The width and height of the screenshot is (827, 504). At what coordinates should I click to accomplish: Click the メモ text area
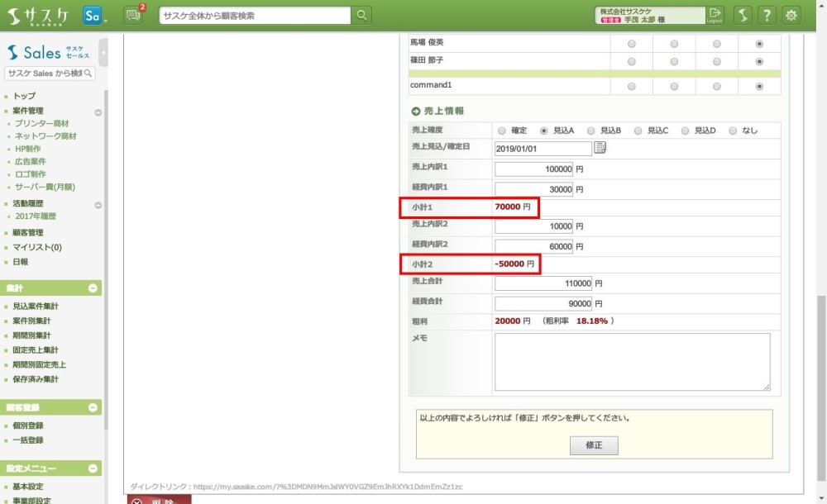pos(632,362)
